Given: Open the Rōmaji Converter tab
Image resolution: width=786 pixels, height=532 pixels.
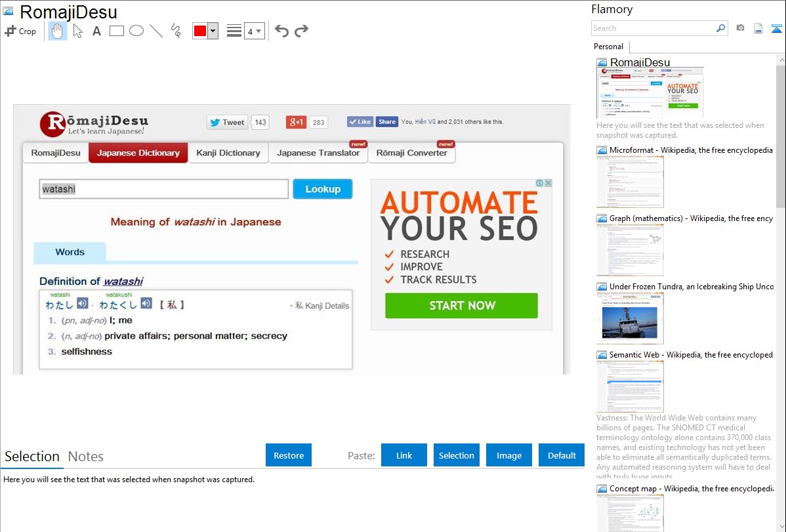Looking at the screenshot, I should (411, 153).
